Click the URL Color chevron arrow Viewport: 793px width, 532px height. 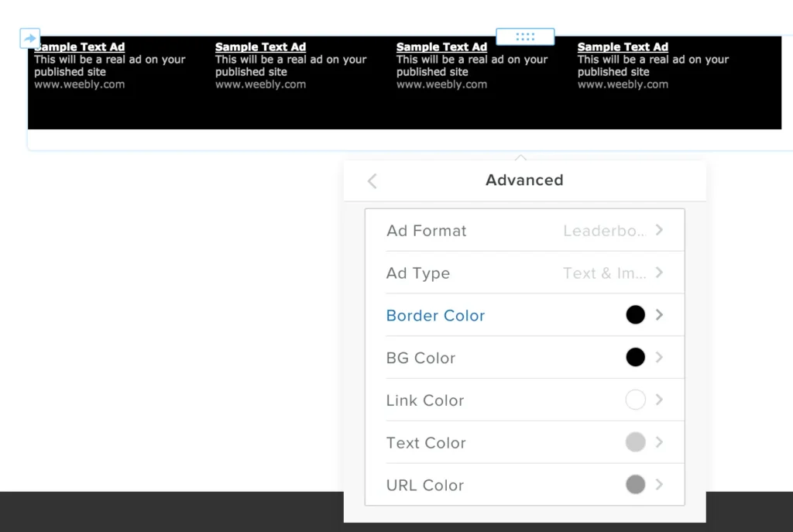(x=659, y=485)
